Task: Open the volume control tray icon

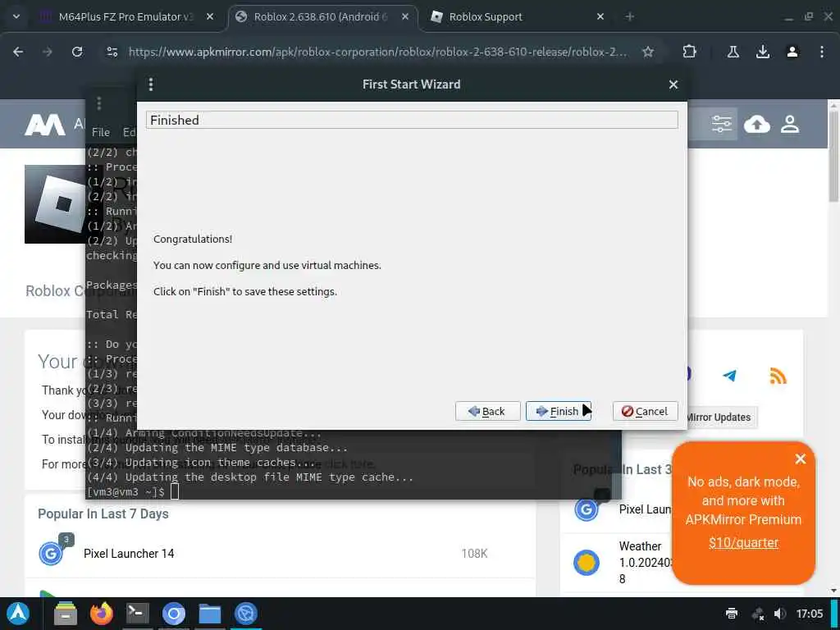Action: [x=780, y=614]
